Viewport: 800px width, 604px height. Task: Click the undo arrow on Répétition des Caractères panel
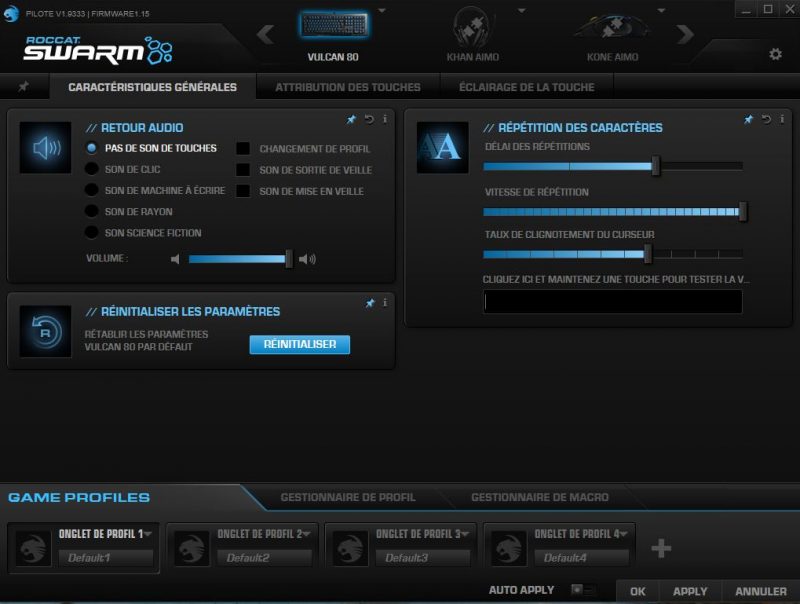(764, 117)
